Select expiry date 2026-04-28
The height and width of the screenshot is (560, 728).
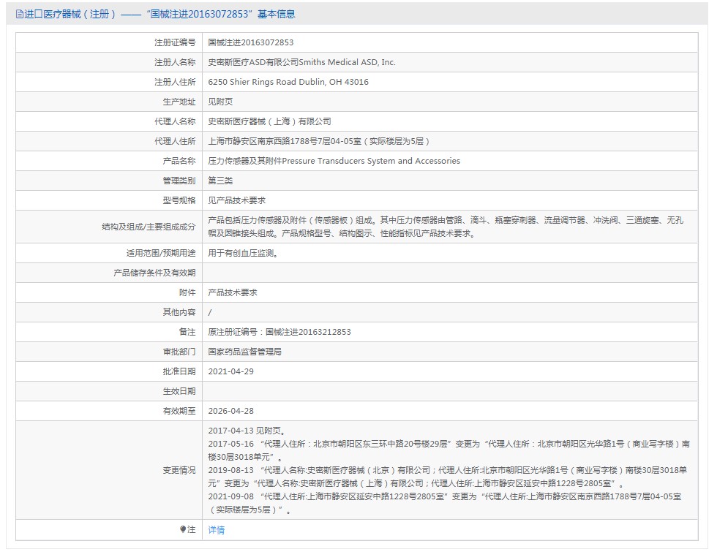tap(230, 411)
